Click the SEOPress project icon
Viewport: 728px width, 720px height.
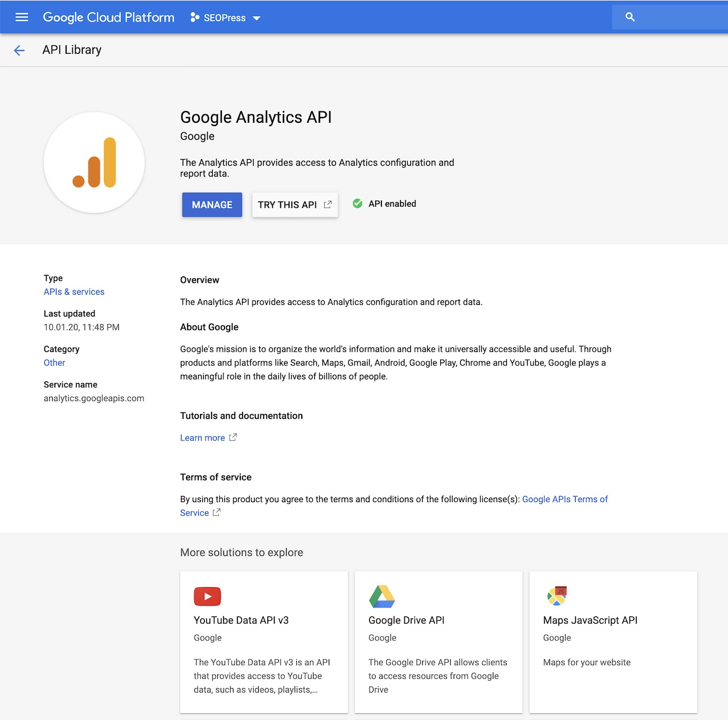click(195, 17)
